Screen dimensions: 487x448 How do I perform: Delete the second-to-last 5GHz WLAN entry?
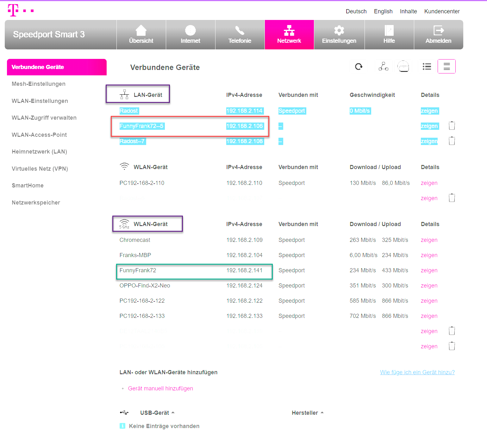click(x=452, y=331)
